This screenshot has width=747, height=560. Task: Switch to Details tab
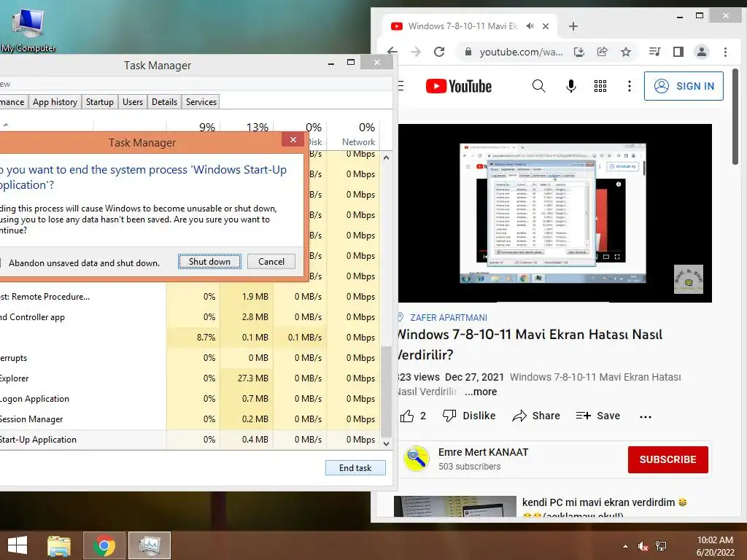point(164,102)
